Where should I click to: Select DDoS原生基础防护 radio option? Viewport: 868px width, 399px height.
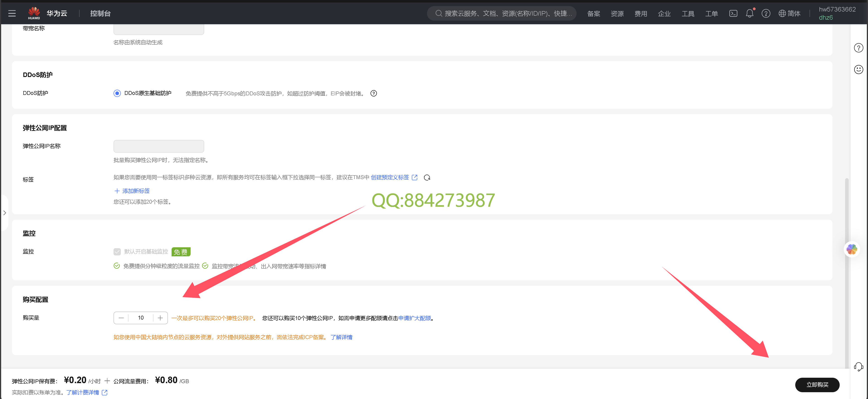(117, 93)
